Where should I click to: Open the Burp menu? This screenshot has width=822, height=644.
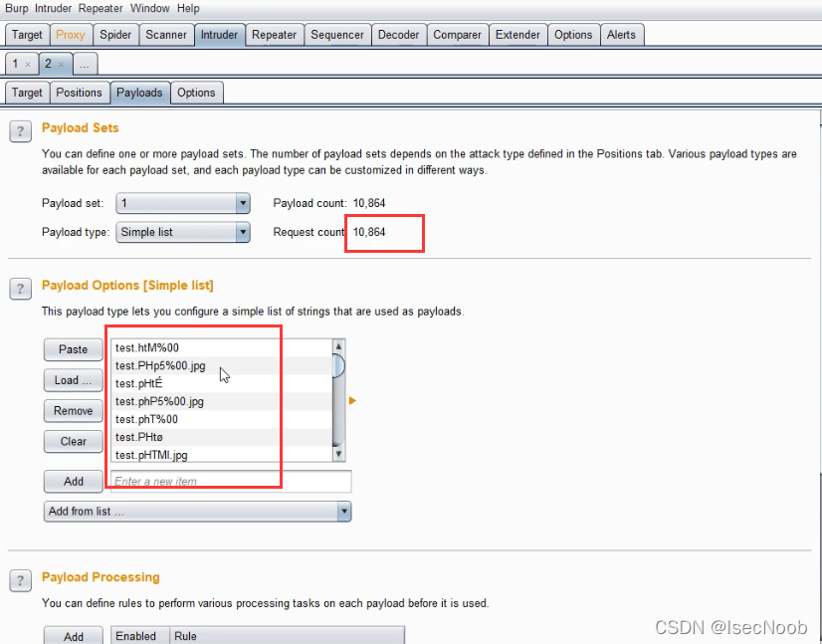tap(16, 8)
